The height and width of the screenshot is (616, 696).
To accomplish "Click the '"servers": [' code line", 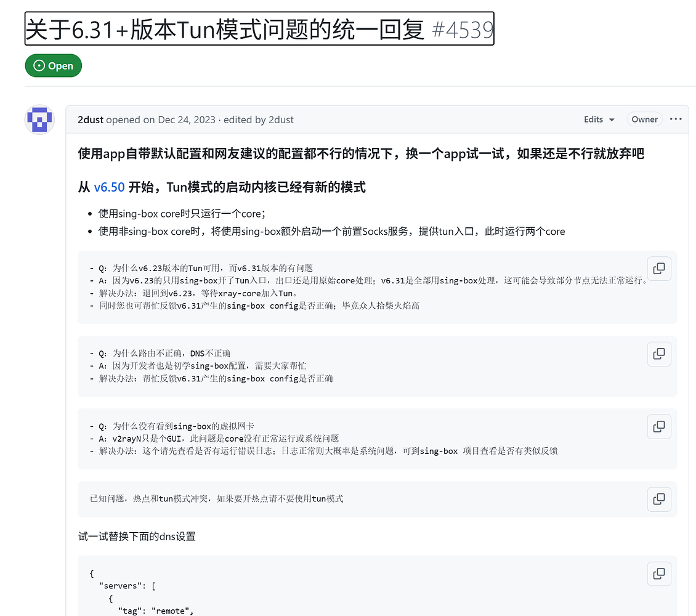I will (127, 586).
